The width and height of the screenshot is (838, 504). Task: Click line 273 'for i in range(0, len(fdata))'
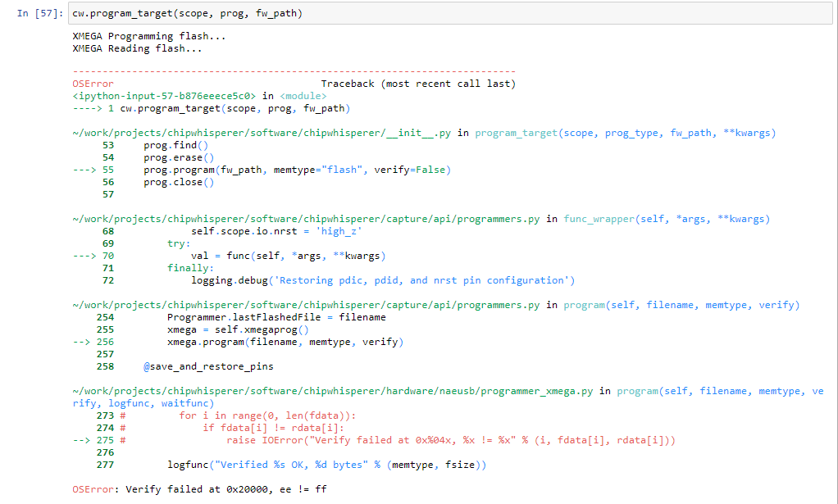pyautogui.click(x=267, y=415)
